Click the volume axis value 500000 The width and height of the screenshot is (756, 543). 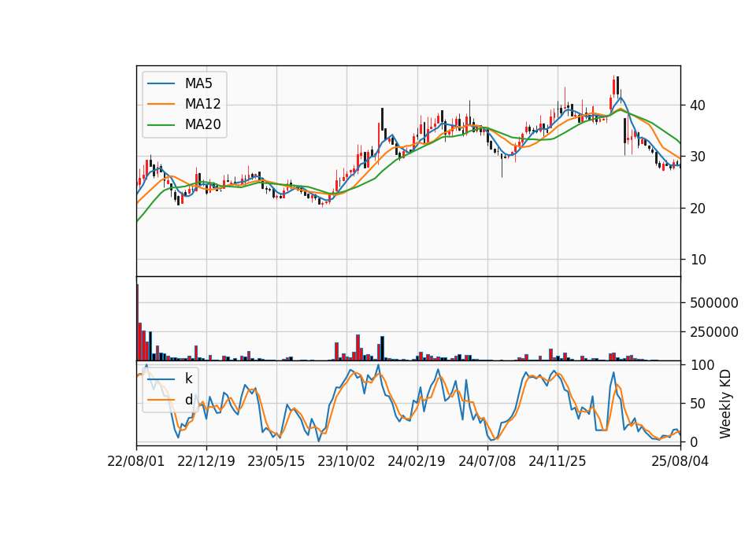pyautogui.click(x=714, y=303)
